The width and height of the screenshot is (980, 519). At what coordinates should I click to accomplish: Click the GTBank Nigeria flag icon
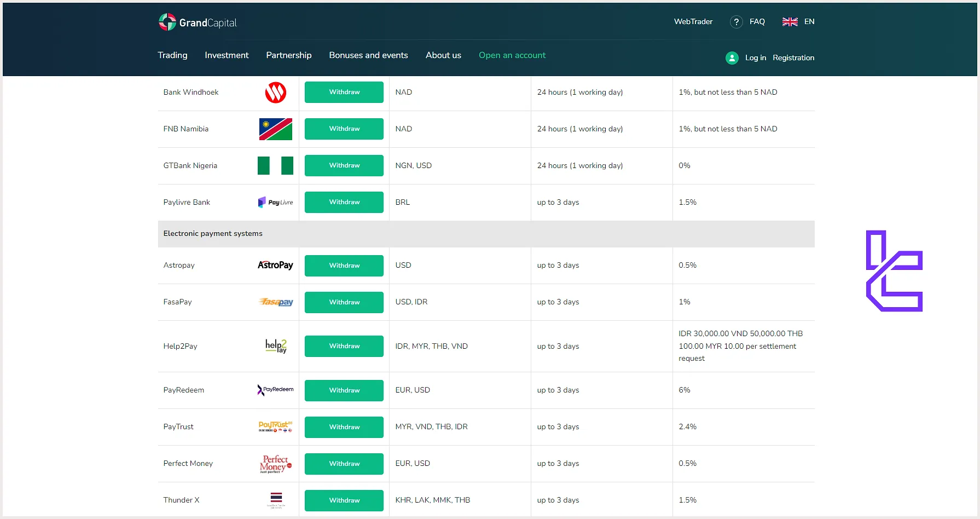pos(275,165)
